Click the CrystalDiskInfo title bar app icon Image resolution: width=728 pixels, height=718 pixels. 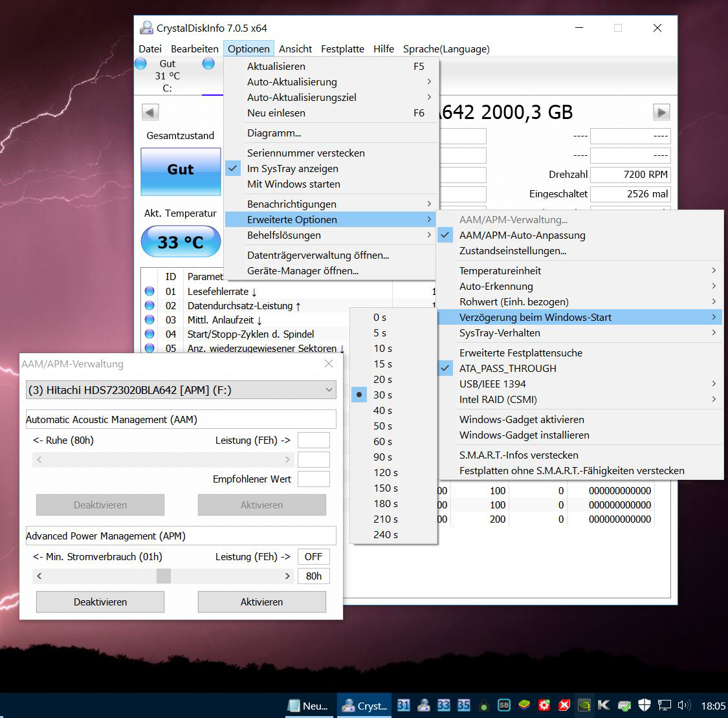(x=146, y=28)
